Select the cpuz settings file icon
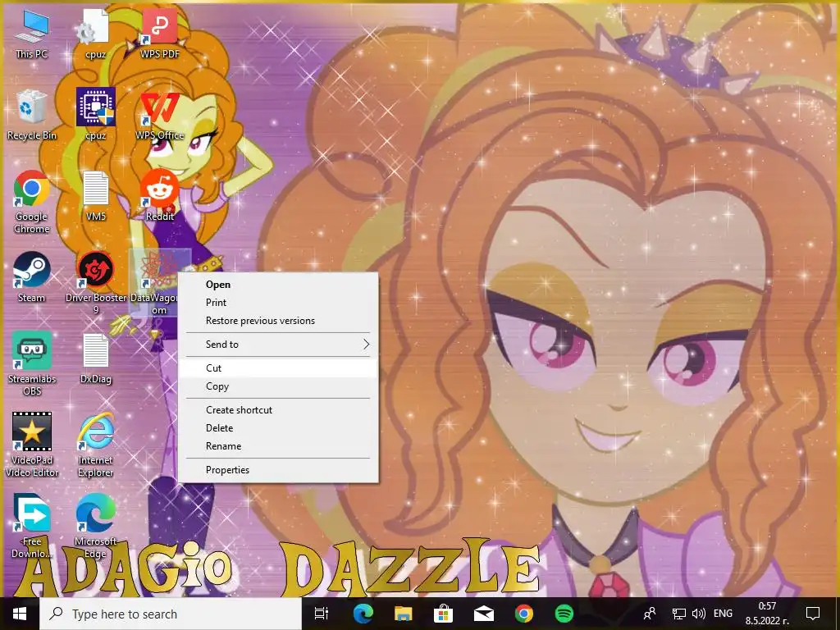Screen dimensions: 840x630 (x=95, y=33)
